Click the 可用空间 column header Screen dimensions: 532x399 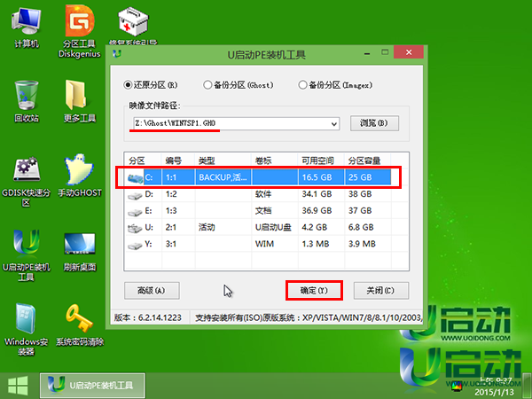tap(321, 160)
